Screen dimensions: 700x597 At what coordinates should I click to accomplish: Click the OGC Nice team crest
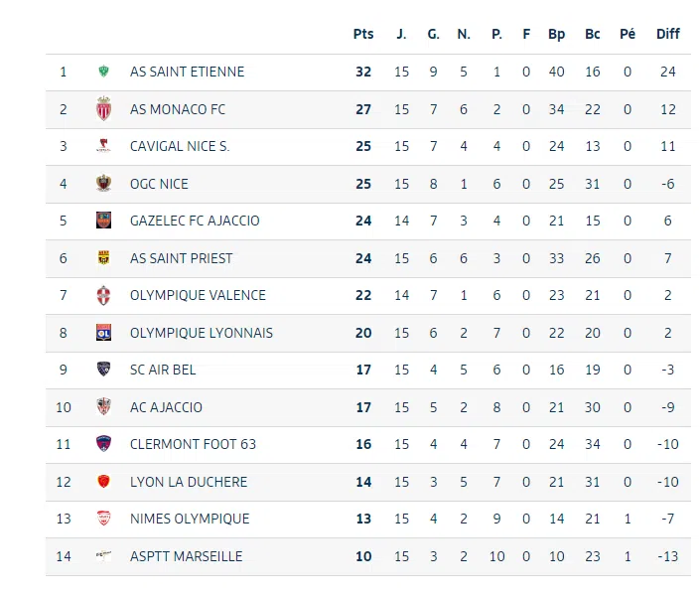[103, 184]
